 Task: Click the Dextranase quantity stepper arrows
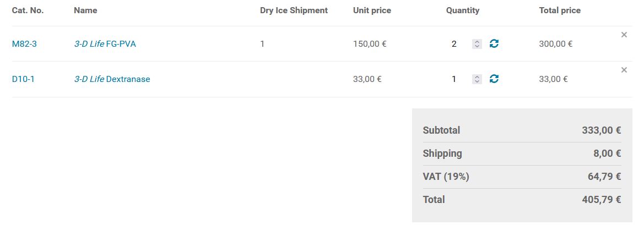477,79
